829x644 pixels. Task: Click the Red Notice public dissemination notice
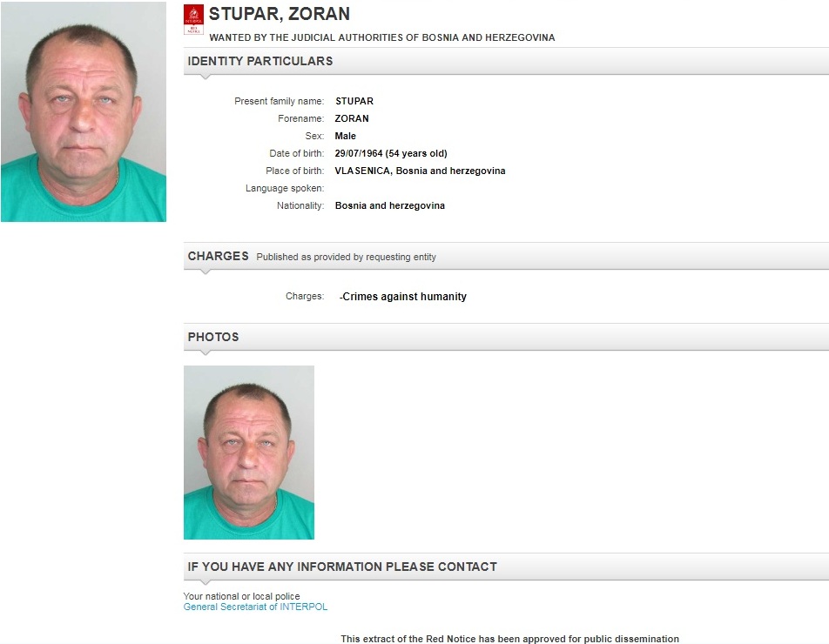tap(509, 639)
